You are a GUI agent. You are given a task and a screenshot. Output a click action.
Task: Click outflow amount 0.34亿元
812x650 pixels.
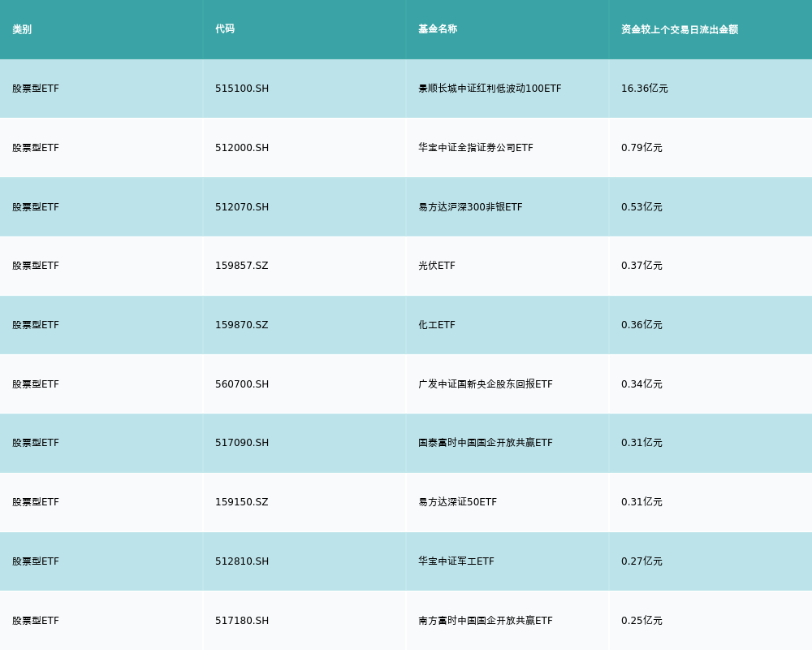point(641,384)
